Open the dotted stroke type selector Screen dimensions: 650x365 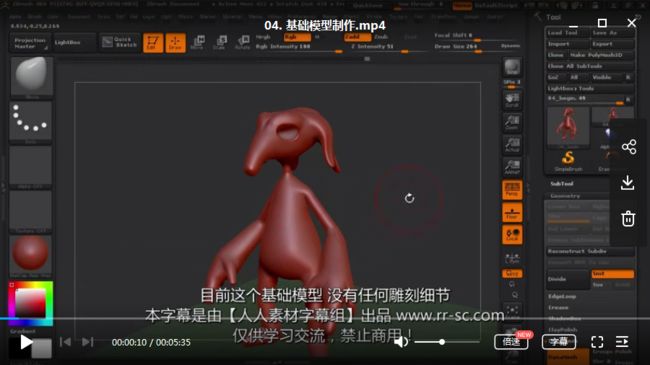[x=31, y=122]
